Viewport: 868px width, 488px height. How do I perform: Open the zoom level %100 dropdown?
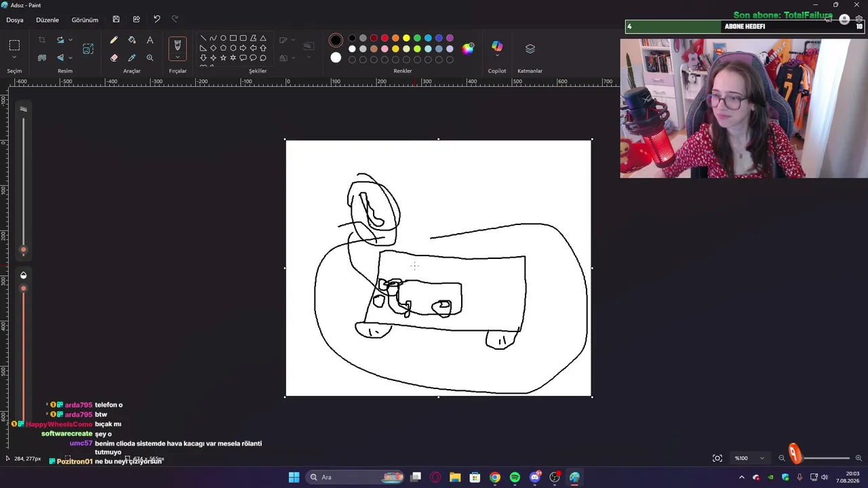click(x=750, y=458)
